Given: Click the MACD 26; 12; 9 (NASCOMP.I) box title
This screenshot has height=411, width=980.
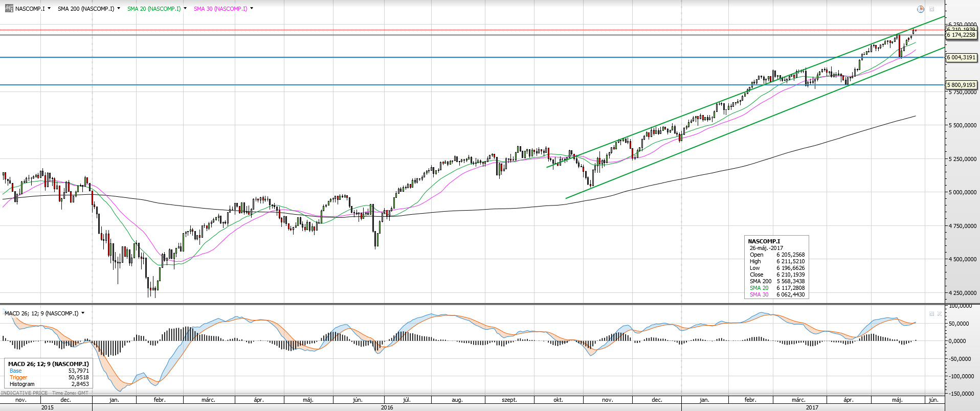Looking at the screenshot, I should tap(49, 364).
